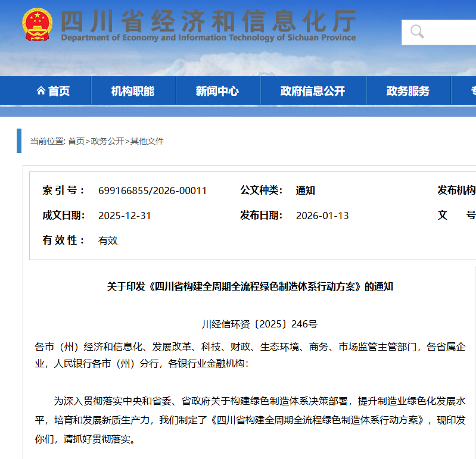Image resolution: width=476 pixels, height=459 pixels.
Task: Click the notice title starting with 关于印发
Action: tap(250, 286)
